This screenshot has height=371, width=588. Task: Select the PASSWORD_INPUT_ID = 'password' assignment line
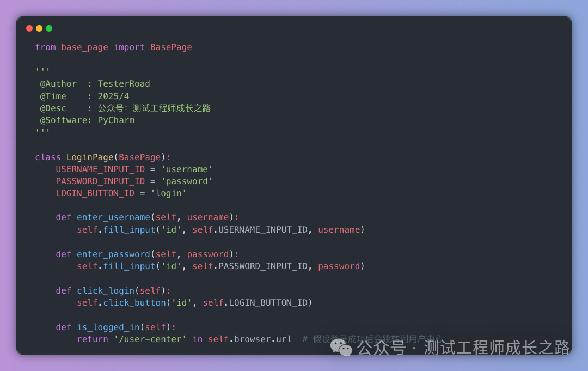(x=134, y=181)
